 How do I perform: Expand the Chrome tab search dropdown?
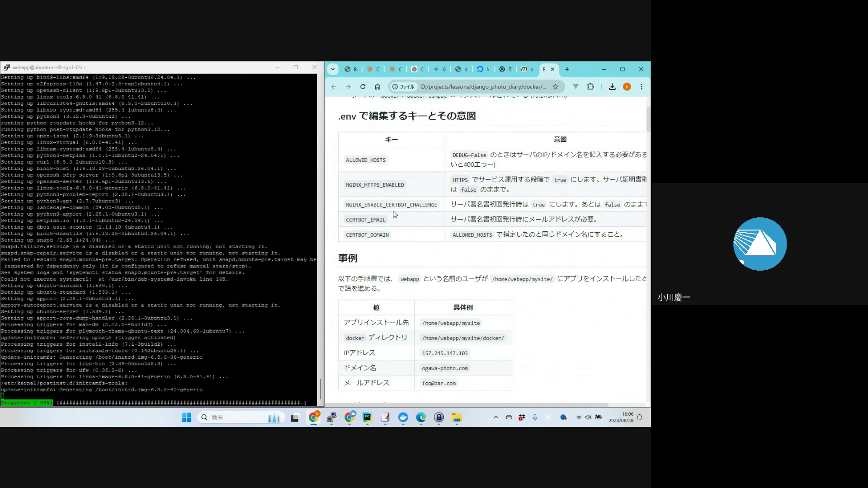coord(333,69)
